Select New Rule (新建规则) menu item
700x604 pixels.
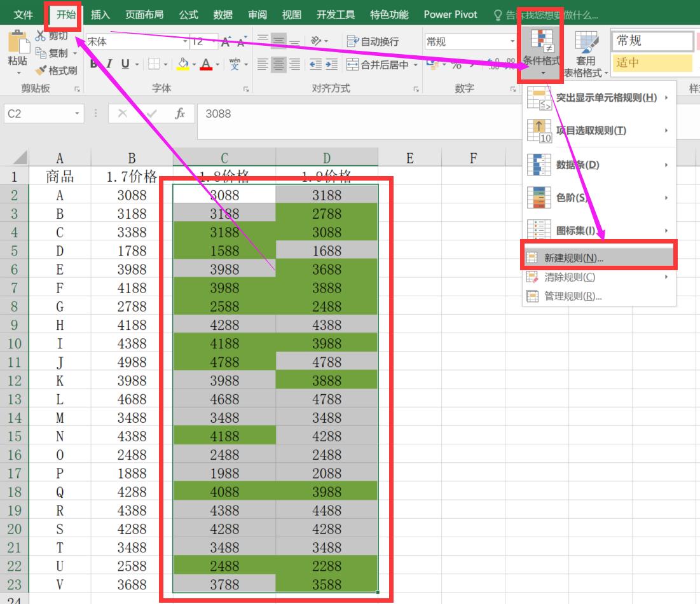[573, 258]
